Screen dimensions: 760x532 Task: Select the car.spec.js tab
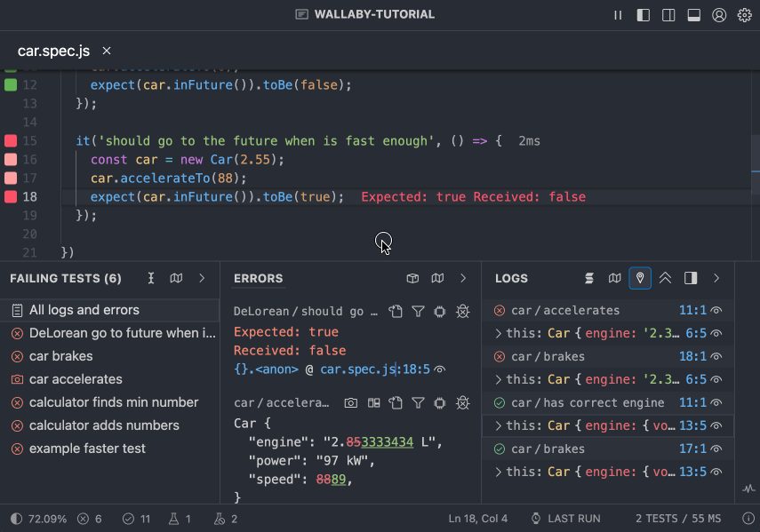tap(54, 51)
